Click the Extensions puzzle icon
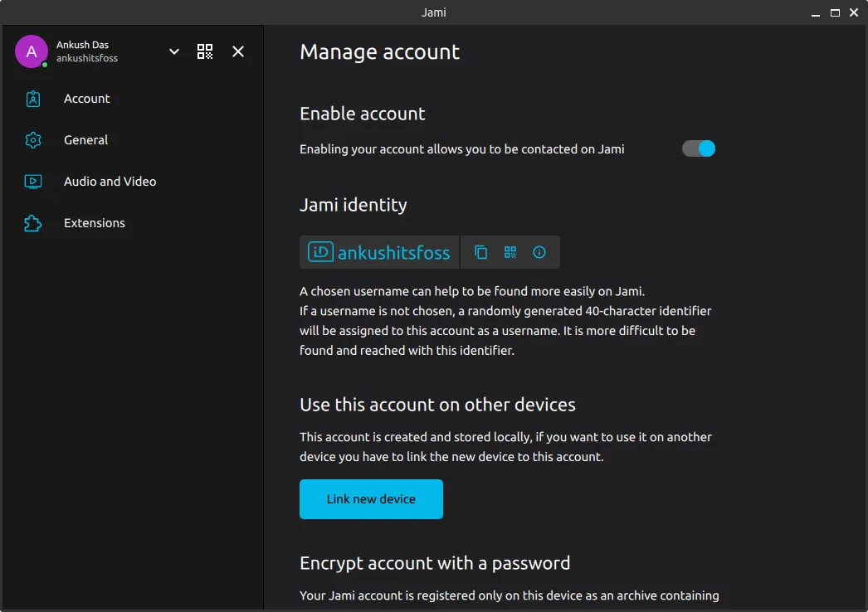 pyautogui.click(x=33, y=223)
